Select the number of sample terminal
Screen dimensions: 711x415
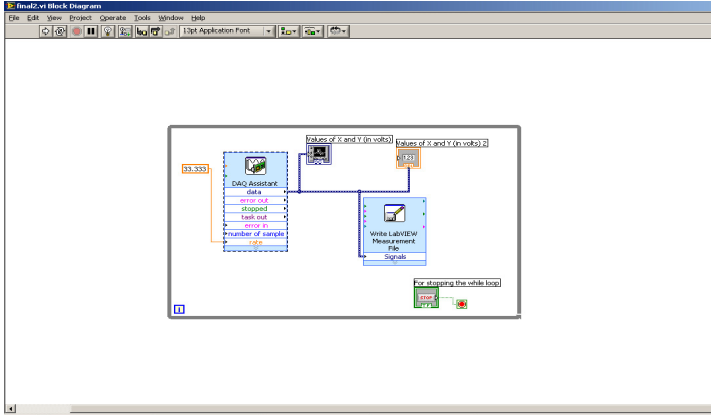[x=256, y=234]
